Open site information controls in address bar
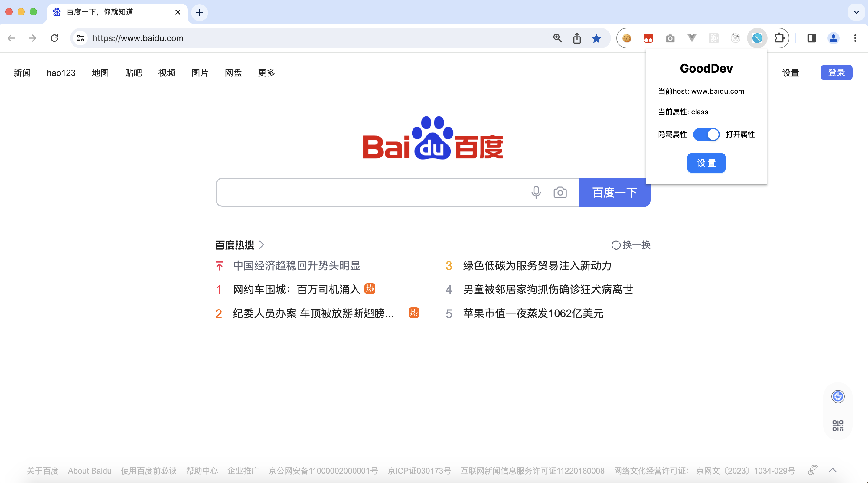This screenshot has height=483, width=868. coord(80,38)
